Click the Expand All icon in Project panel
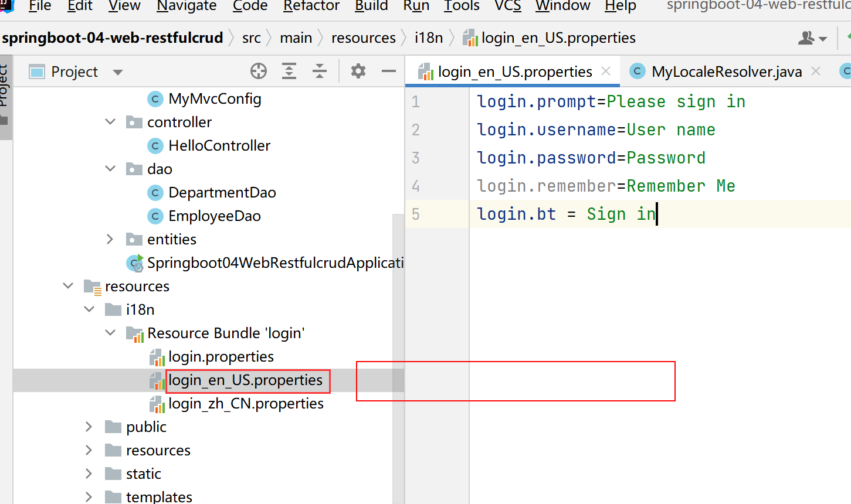Screen dimensions: 851x504 [289, 71]
